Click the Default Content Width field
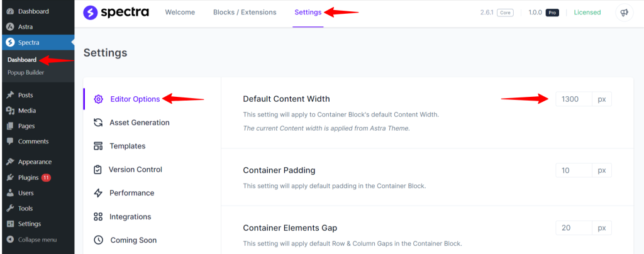The height and width of the screenshot is (254, 644). coord(574,99)
